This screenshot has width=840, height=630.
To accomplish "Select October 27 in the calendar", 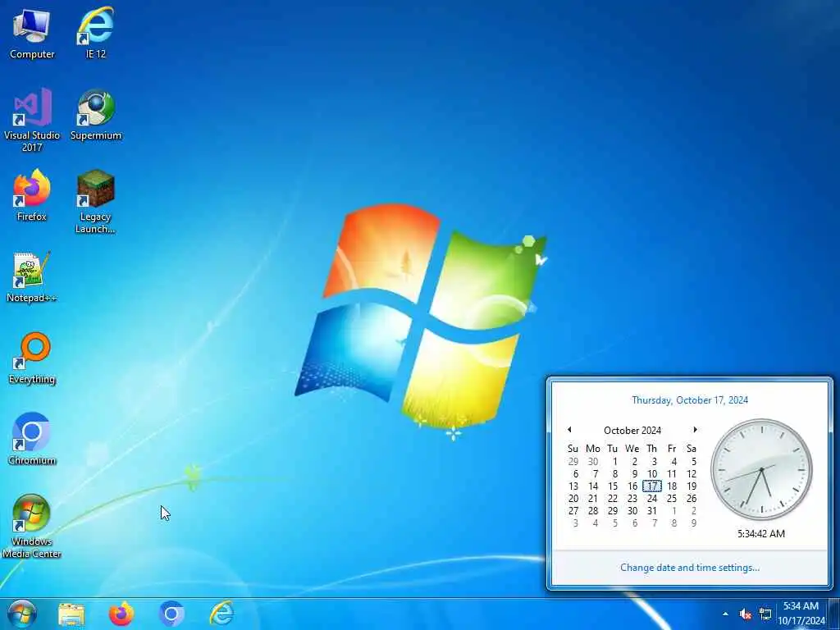I will 573,510.
